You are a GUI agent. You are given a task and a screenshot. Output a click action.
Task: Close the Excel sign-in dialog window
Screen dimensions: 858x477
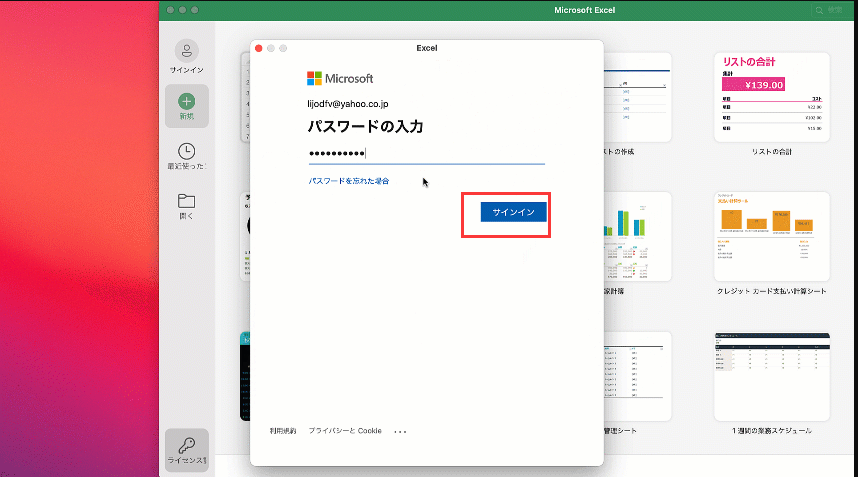pos(258,48)
